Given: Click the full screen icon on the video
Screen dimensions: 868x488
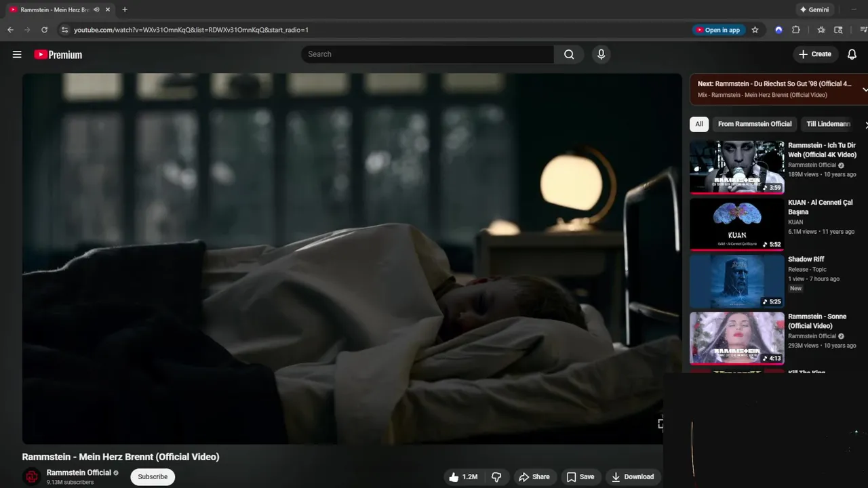Looking at the screenshot, I should (x=660, y=424).
